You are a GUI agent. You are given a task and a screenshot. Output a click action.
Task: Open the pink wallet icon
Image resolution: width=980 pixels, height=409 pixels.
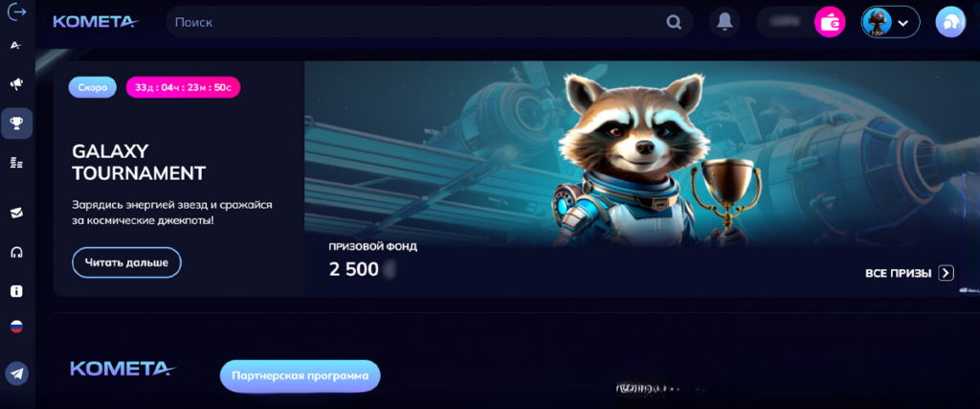click(830, 23)
